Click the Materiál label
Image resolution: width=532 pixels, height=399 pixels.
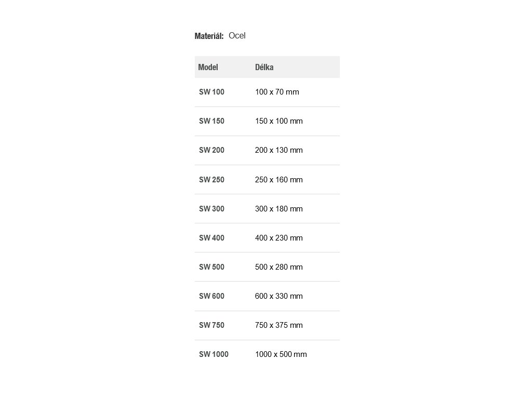click(209, 36)
